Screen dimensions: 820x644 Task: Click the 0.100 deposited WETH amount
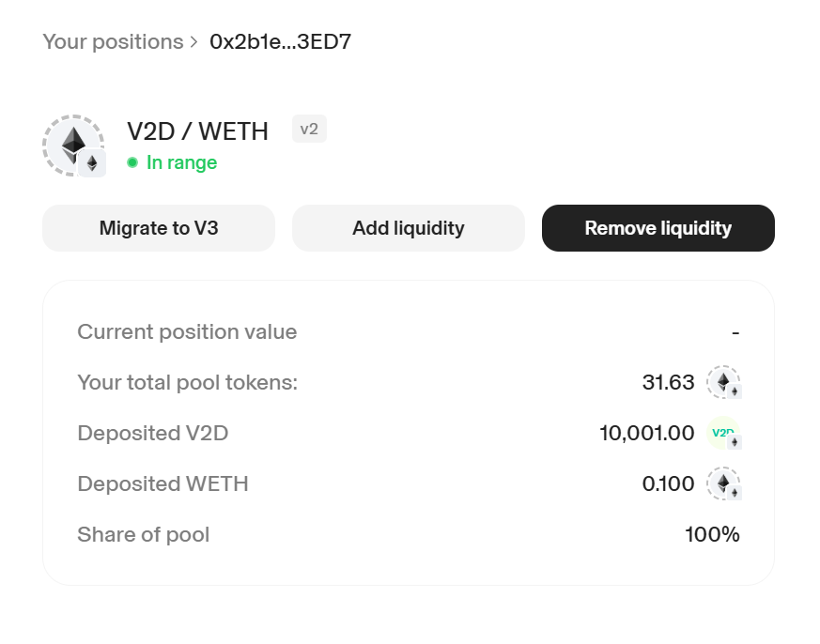(669, 483)
